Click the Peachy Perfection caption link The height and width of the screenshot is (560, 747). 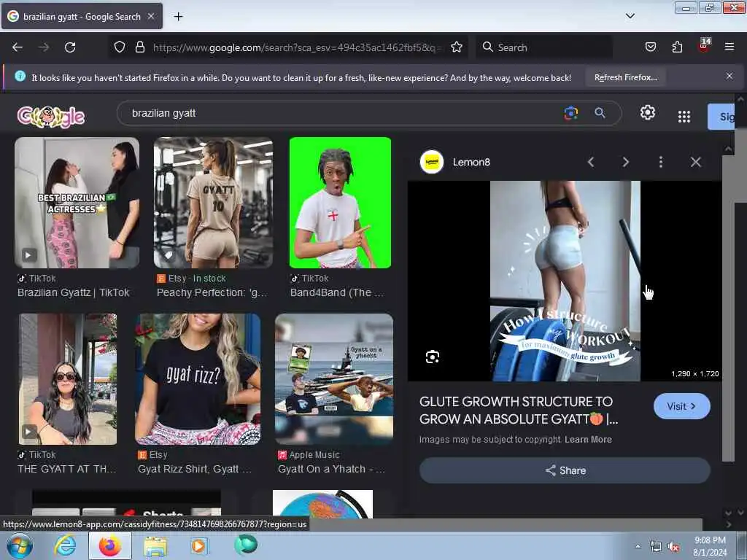coord(212,292)
